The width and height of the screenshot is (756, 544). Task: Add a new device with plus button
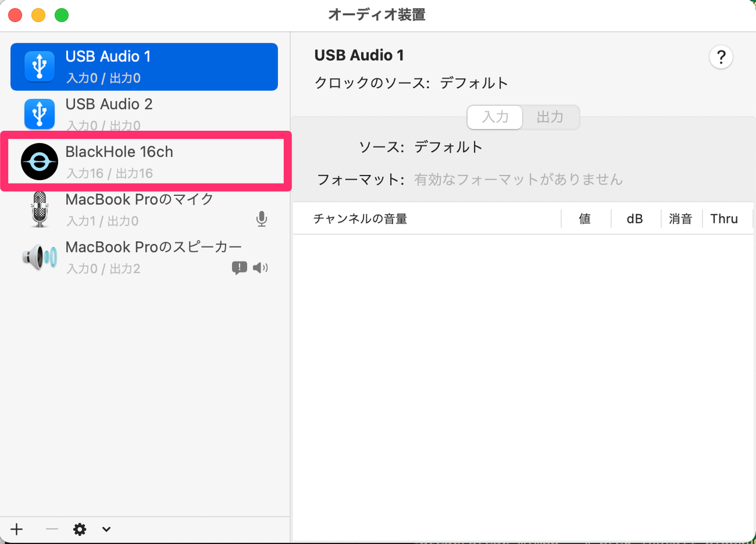17,530
